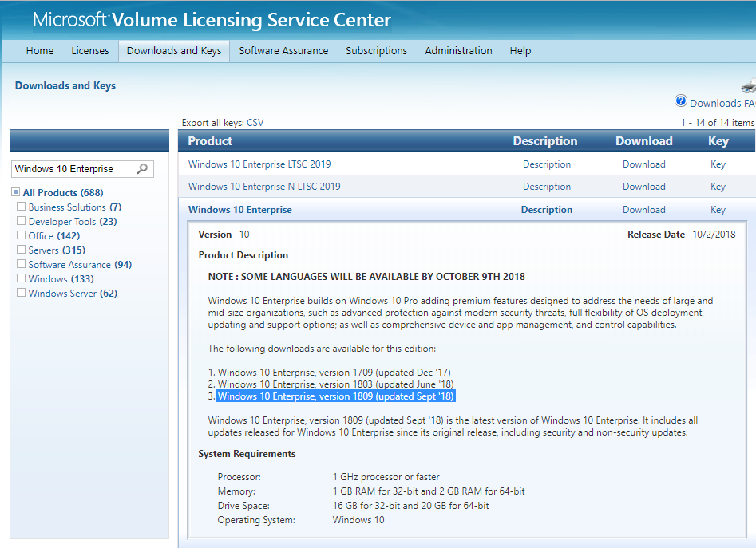Collapse the expanded Windows 10 Enterprise row
The image size is (756, 548).
[240, 210]
